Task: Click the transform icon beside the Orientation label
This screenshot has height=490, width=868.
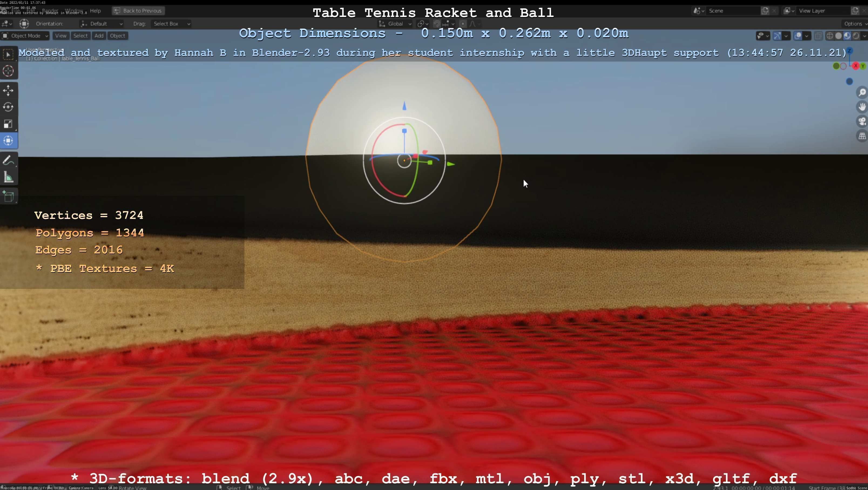Action: coord(24,23)
